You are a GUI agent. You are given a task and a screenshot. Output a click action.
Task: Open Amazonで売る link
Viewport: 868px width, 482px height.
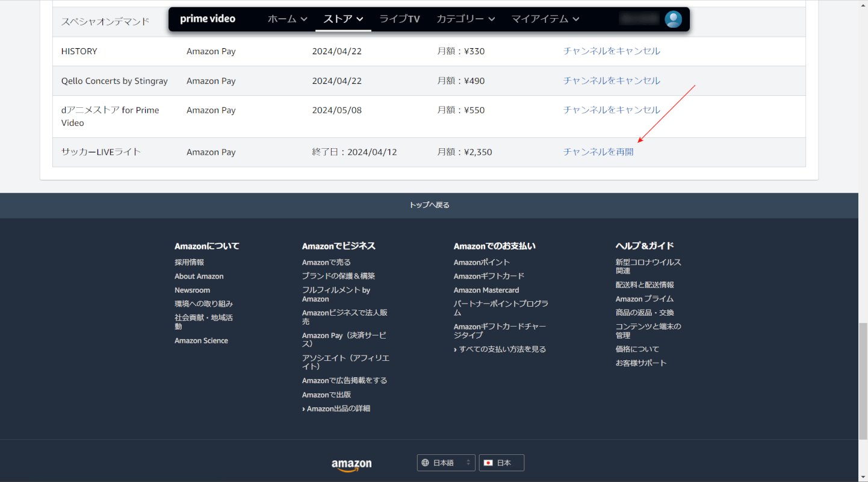click(326, 263)
